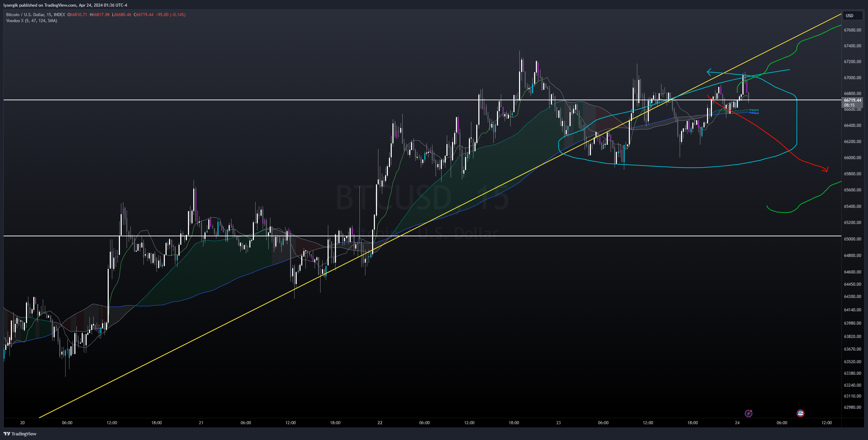Click the countdown timer 08:15 under price
Image resolution: width=868 pixels, height=440 pixels.
[849, 105]
